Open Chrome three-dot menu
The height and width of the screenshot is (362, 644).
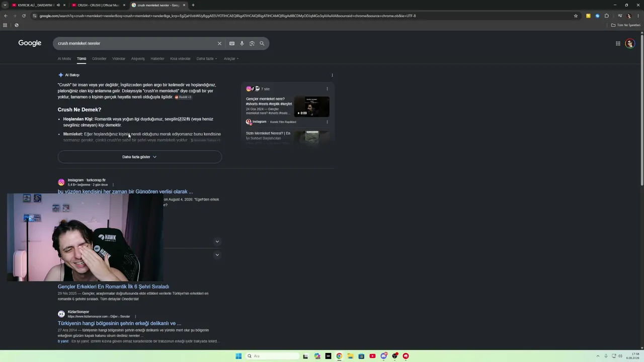(638, 16)
